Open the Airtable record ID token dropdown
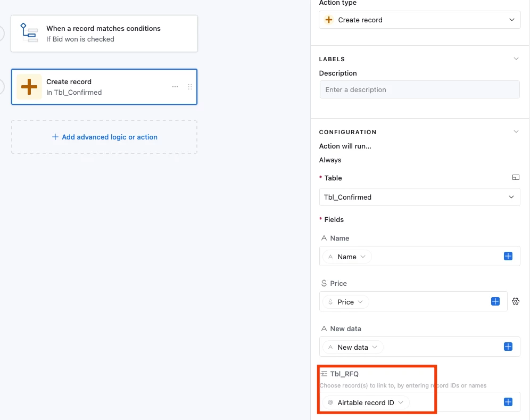 [366, 403]
